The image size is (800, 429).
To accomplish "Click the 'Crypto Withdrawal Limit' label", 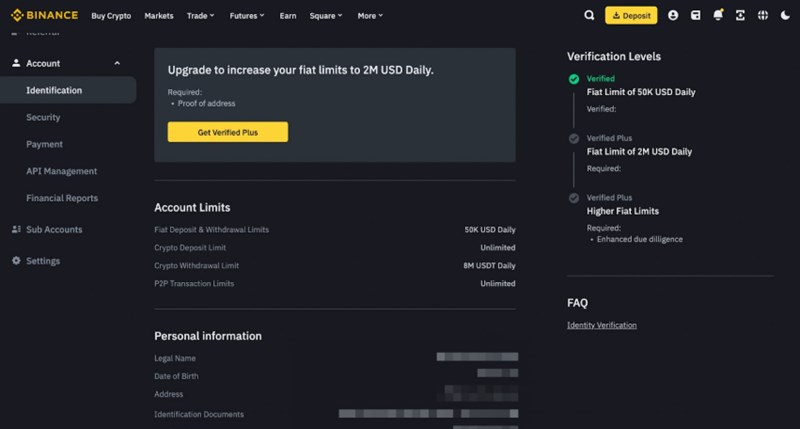I will (196, 266).
